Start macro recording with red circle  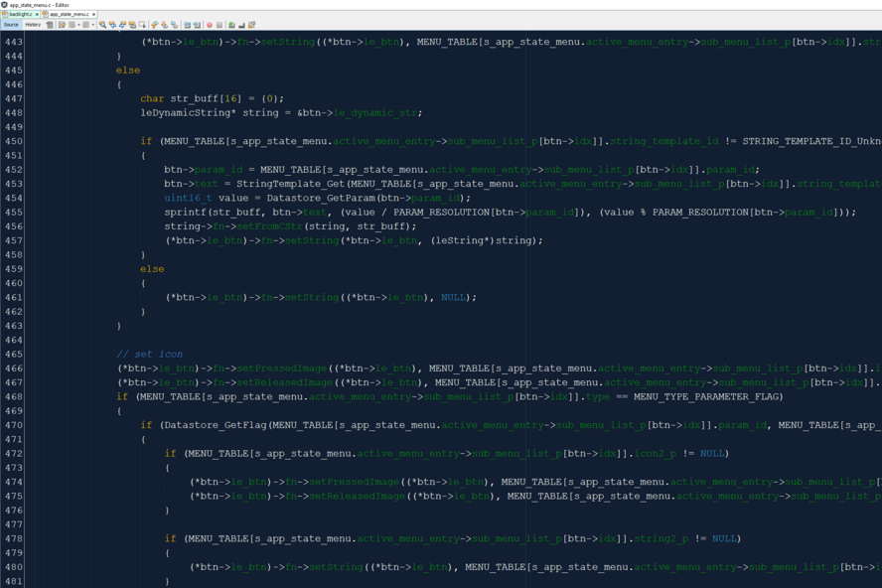tap(210, 25)
